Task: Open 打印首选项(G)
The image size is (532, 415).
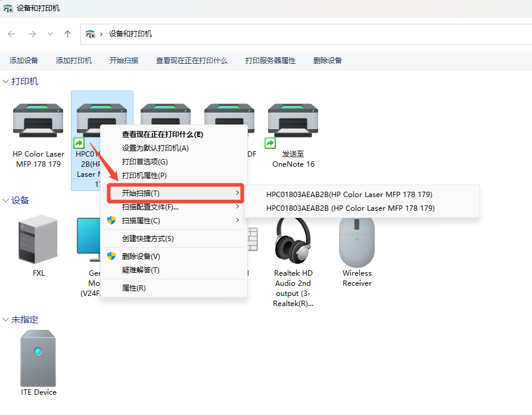Action: click(x=174, y=162)
